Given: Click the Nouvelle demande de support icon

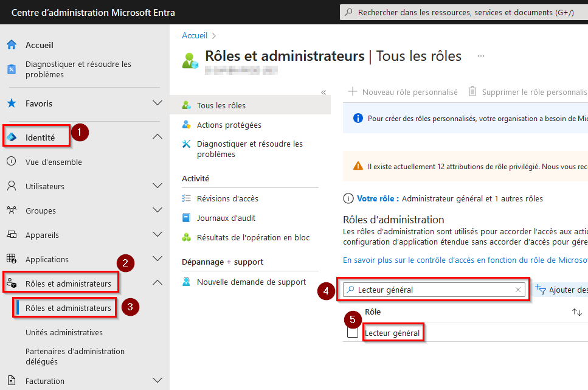Looking at the screenshot, I should pos(187,282).
